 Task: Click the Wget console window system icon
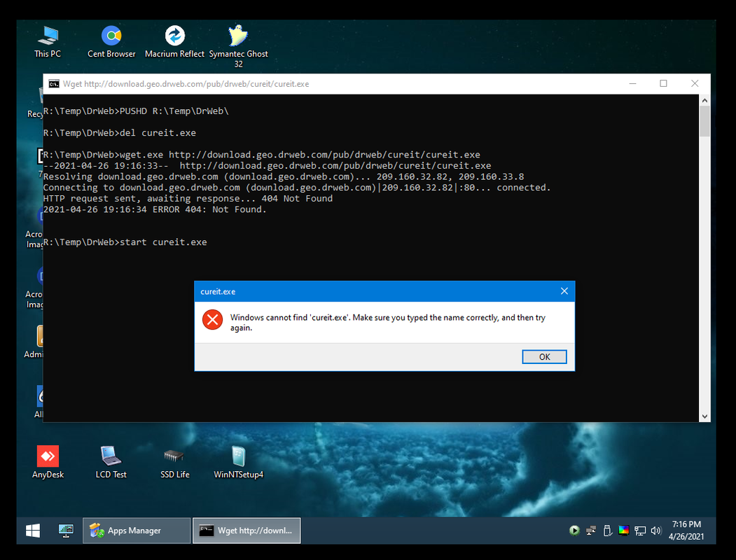[x=54, y=83]
